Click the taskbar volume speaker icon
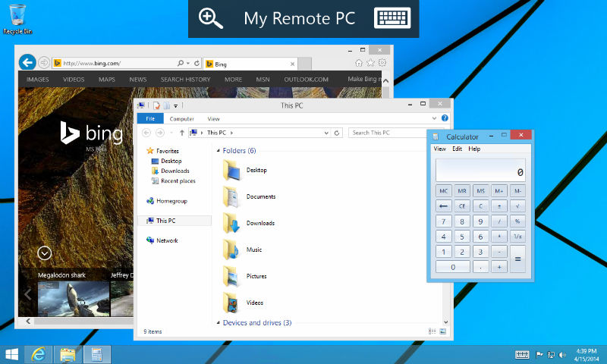 click(x=562, y=355)
